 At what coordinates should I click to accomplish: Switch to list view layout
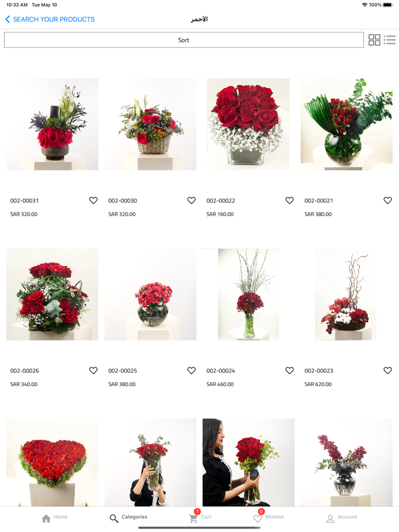point(389,40)
